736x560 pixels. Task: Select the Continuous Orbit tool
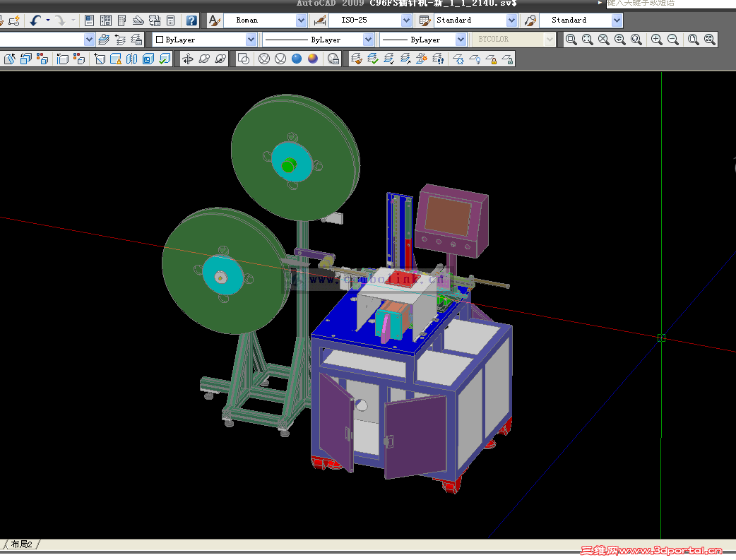coord(220,59)
